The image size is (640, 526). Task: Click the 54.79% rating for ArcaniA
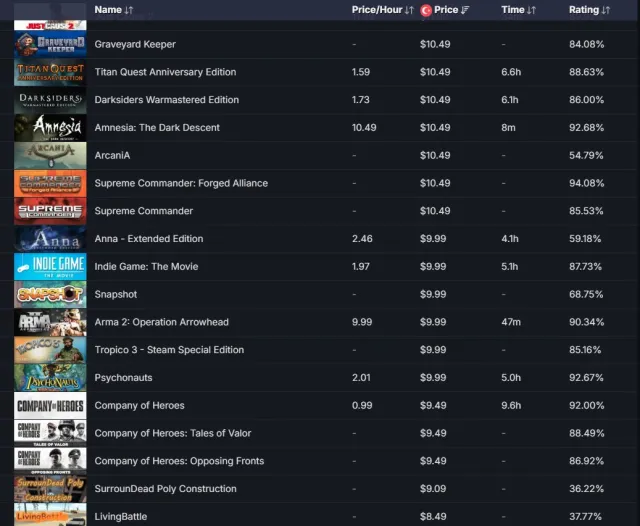pyautogui.click(x=586, y=155)
